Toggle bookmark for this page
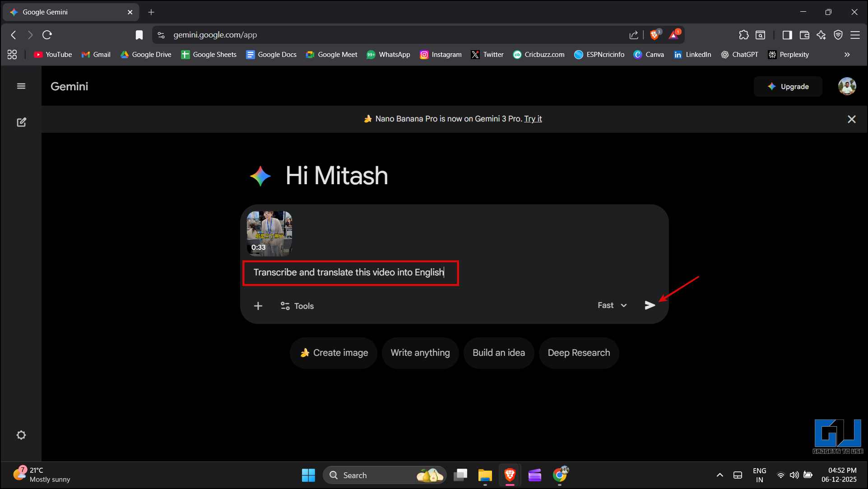This screenshot has width=868, height=489. coord(139,35)
